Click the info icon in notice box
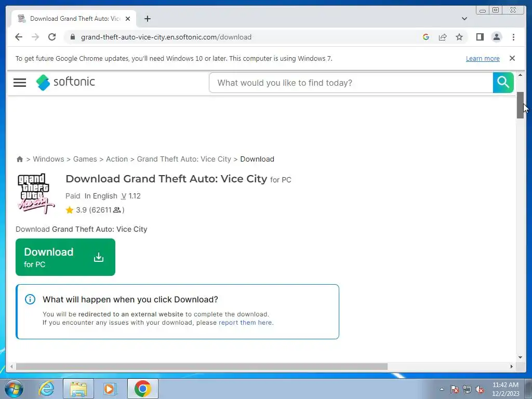532x399 pixels. click(x=30, y=299)
